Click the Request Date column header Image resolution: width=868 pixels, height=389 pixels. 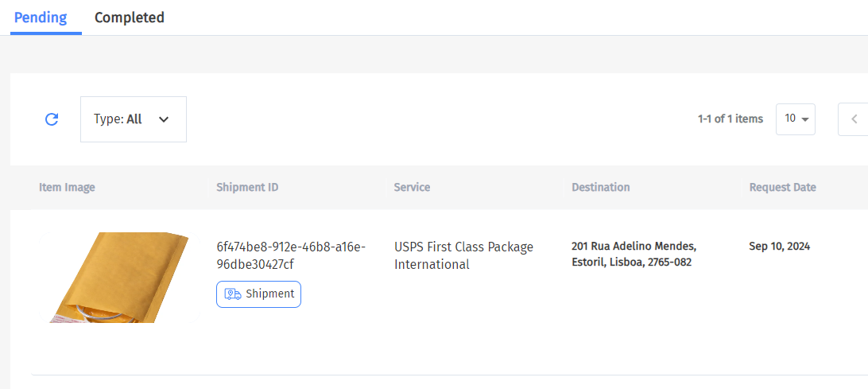[x=782, y=188]
